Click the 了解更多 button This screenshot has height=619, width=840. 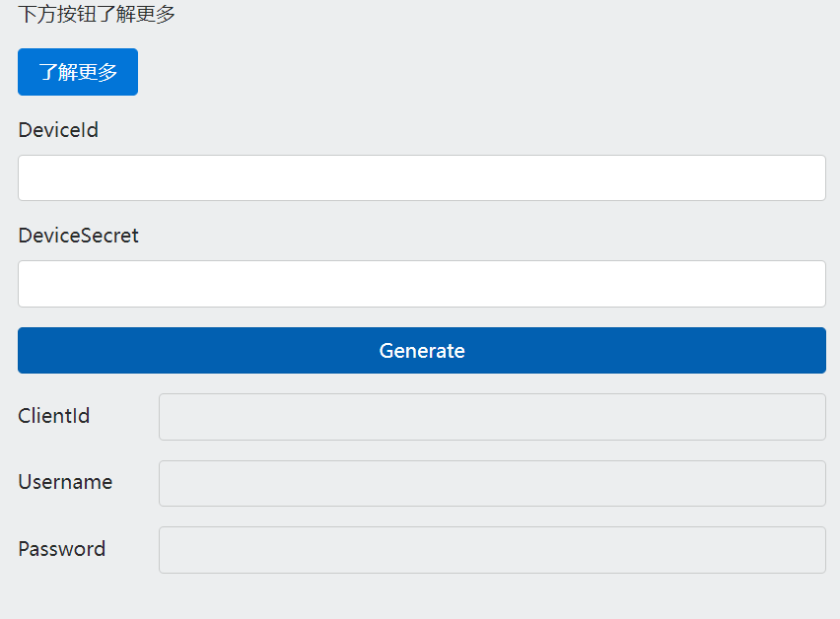78,72
